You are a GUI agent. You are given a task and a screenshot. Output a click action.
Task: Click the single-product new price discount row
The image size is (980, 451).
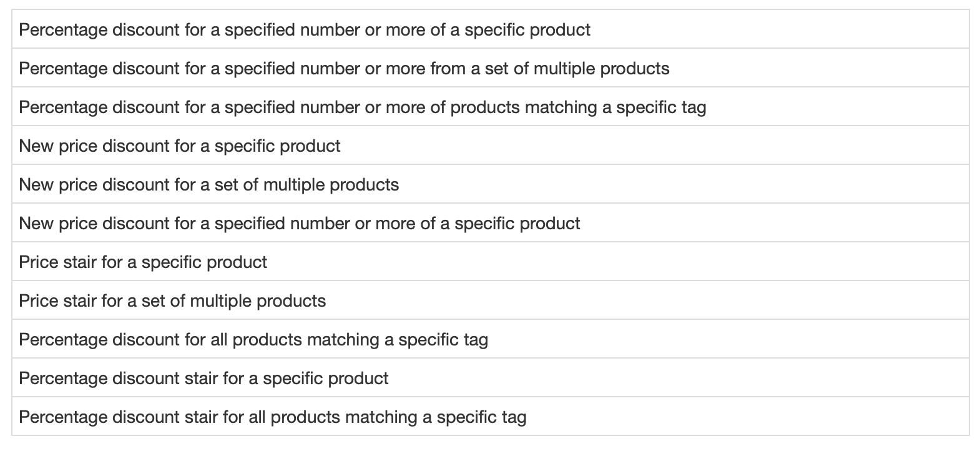[x=180, y=146]
